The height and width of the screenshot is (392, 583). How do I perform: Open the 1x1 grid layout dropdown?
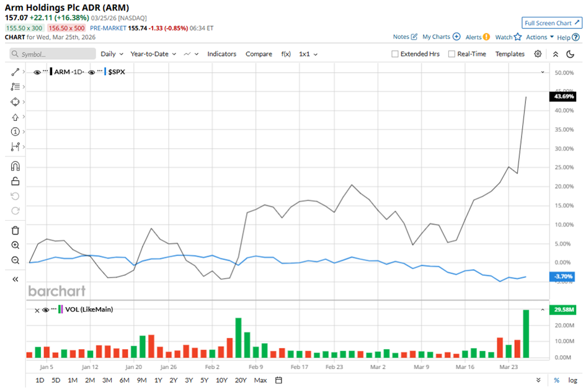pyautogui.click(x=308, y=54)
